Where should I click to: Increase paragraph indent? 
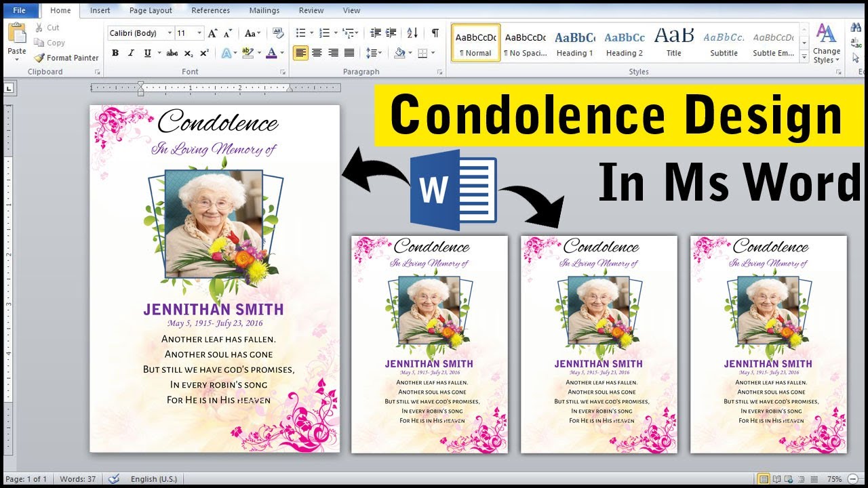pyautogui.click(x=391, y=33)
